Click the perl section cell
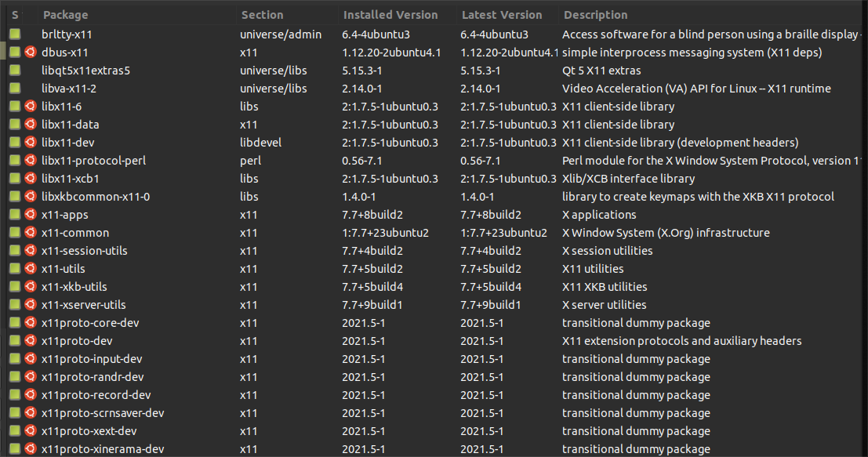This screenshot has width=868, height=457. click(x=250, y=161)
